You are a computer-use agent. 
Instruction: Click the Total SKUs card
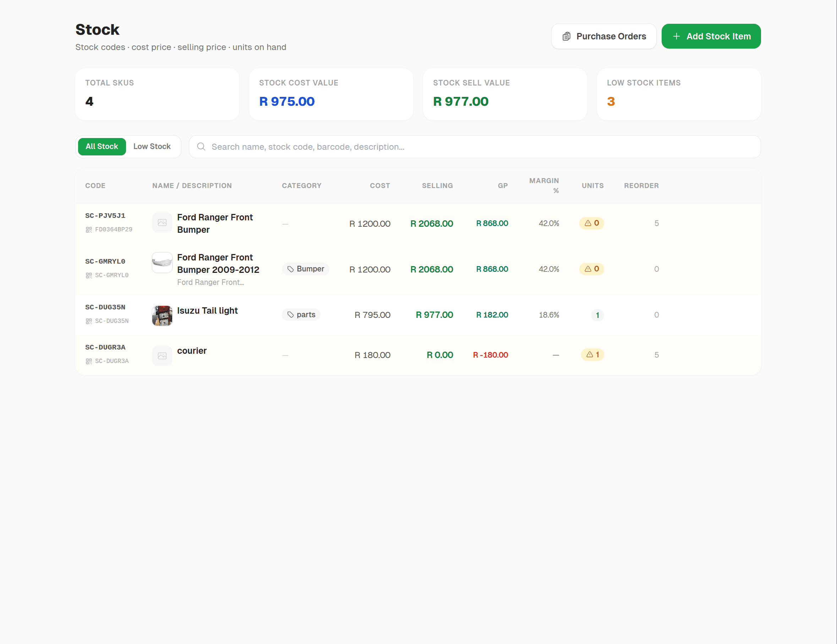click(x=157, y=94)
